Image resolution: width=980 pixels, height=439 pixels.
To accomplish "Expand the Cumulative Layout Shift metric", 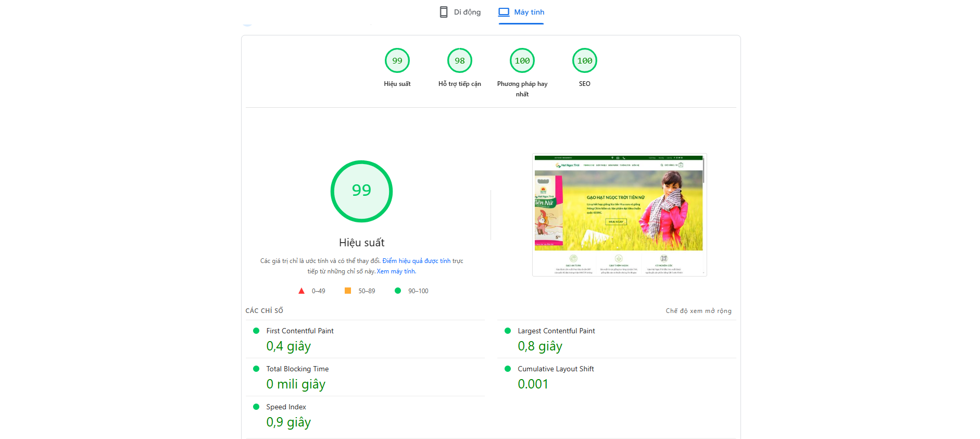I will coord(556,369).
